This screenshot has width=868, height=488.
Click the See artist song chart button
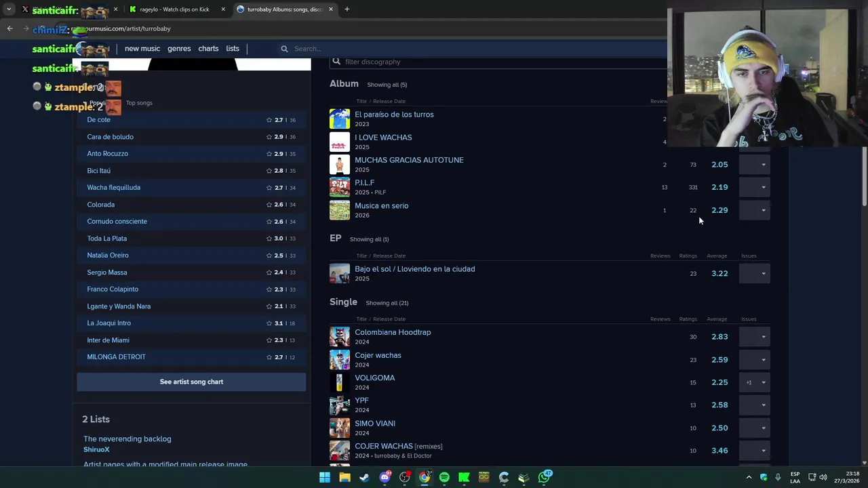(191, 382)
